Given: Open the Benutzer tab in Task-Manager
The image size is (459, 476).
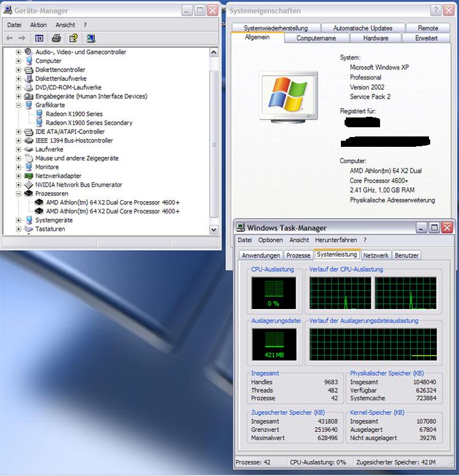Looking at the screenshot, I should pos(407,255).
